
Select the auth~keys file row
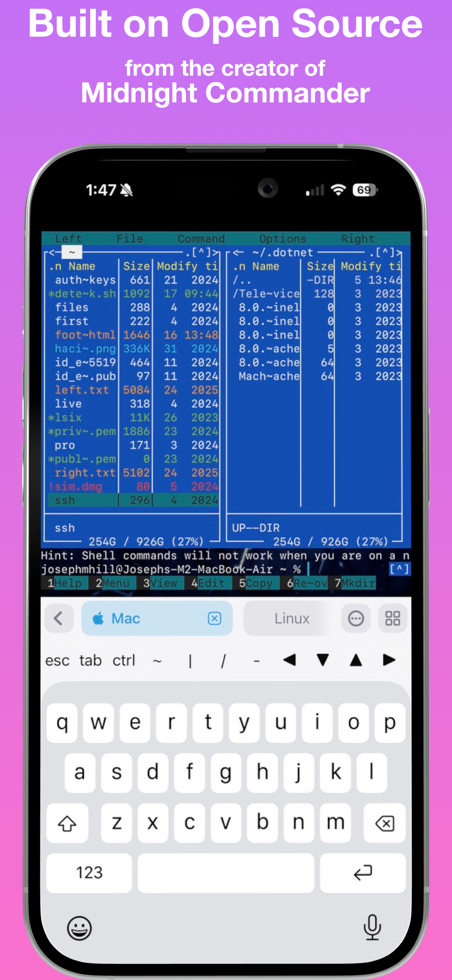tap(133, 280)
